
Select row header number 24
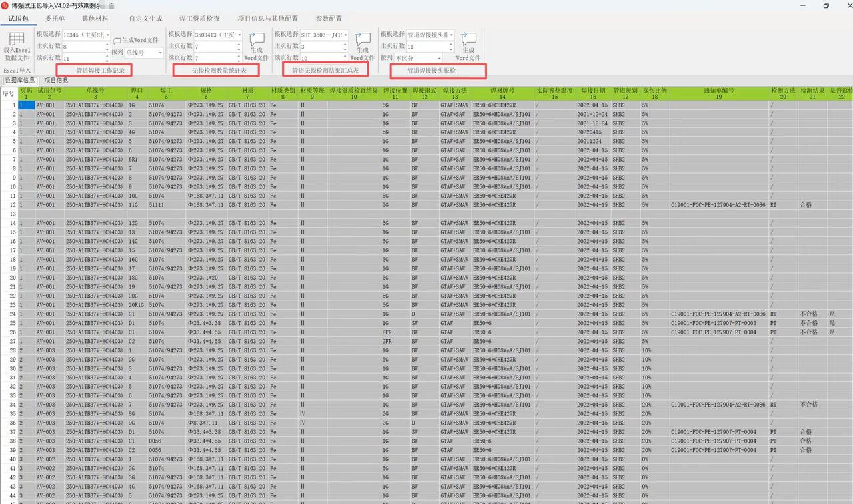[x=9, y=314]
